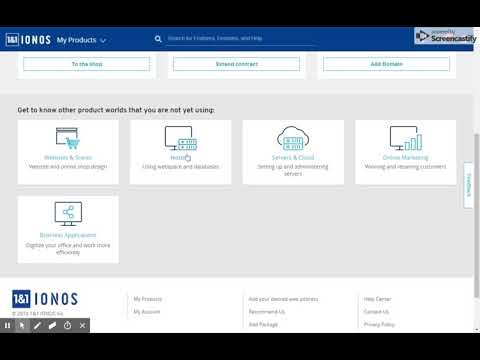Viewport: 480px width, 360px height.
Task: Click the Website and online shop design text
Action: [x=68, y=166]
